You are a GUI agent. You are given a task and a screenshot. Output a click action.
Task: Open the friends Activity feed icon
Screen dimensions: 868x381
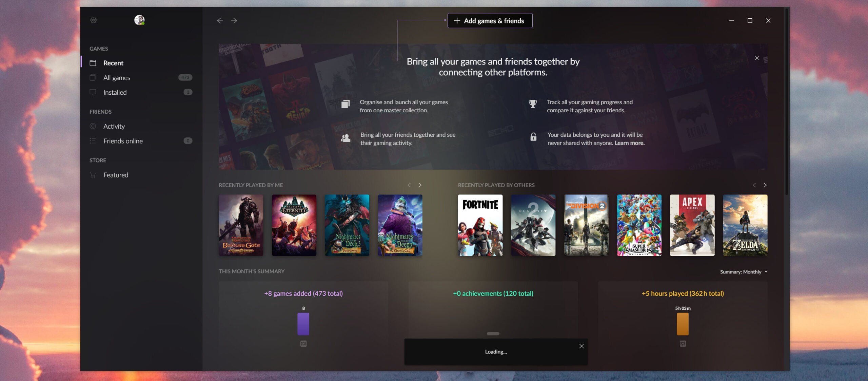click(x=92, y=126)
